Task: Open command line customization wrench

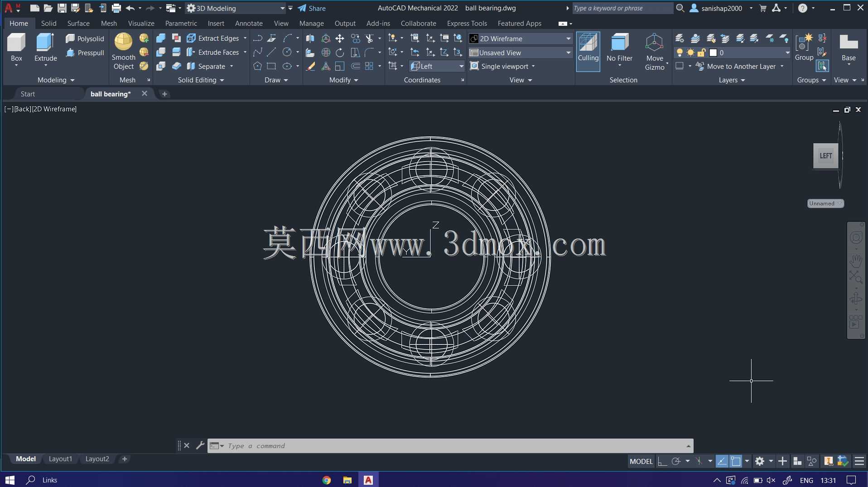Action: click(200, 445)
